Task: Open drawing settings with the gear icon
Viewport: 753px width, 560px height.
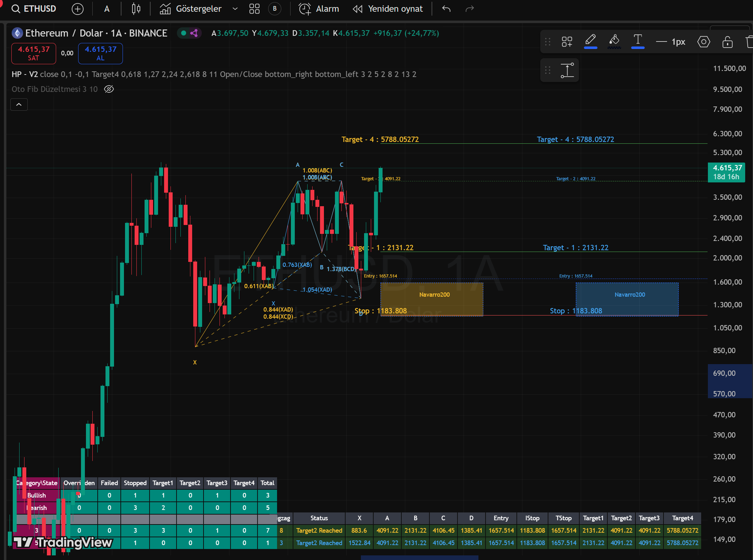Action: click(x=704, y=42)
